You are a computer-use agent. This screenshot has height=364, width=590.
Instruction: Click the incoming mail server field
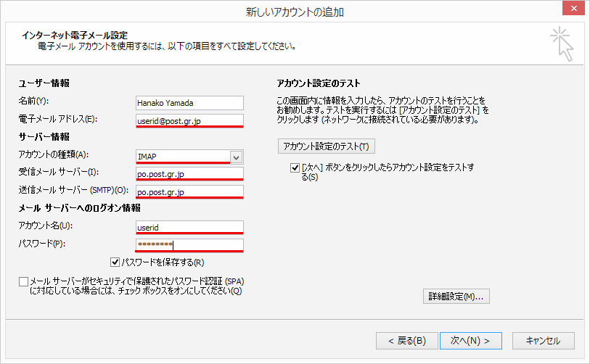pyautogui.click(x=189, y=174)
